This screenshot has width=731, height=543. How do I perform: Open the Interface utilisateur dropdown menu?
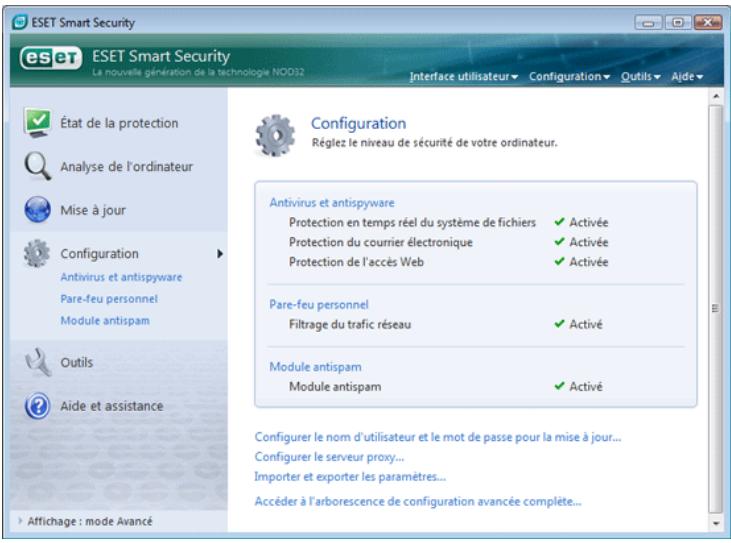pos(463,76)
